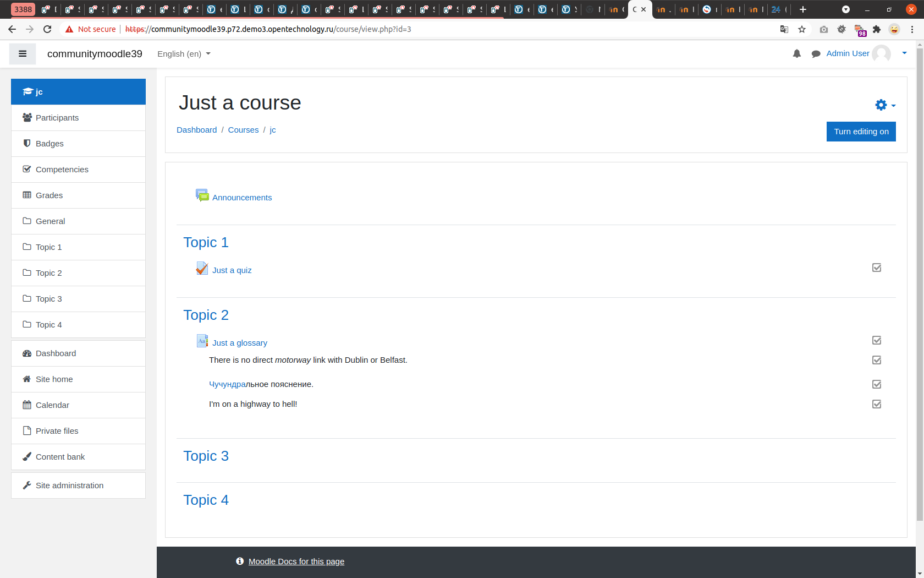
Task: Click the jc breadcrumb link
Action: pos(273,130)
